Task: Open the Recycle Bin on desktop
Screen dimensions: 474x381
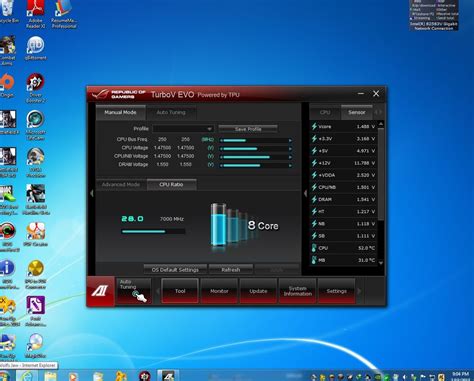Action: pyautogui.click(x=9, y=12)
